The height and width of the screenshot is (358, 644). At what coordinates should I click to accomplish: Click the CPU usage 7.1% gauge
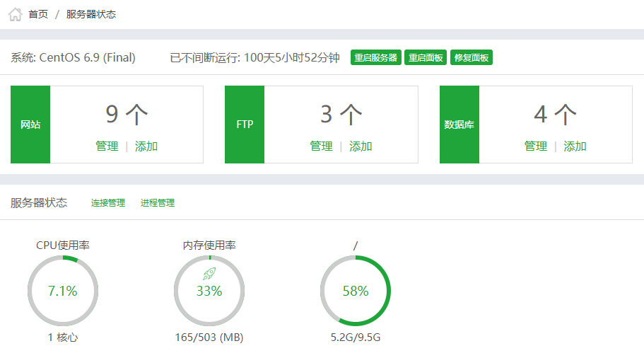point(63,291)
